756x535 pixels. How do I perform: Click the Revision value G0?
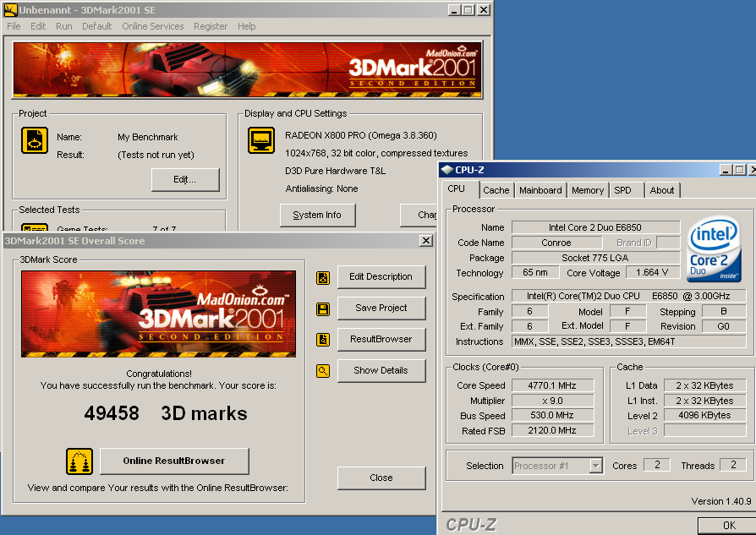pos(724,327)
